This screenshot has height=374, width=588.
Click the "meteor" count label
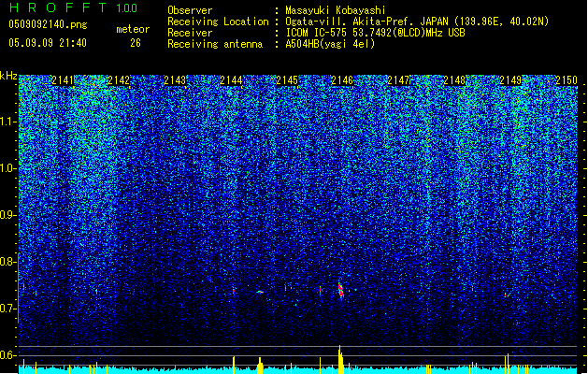[133, 29]
